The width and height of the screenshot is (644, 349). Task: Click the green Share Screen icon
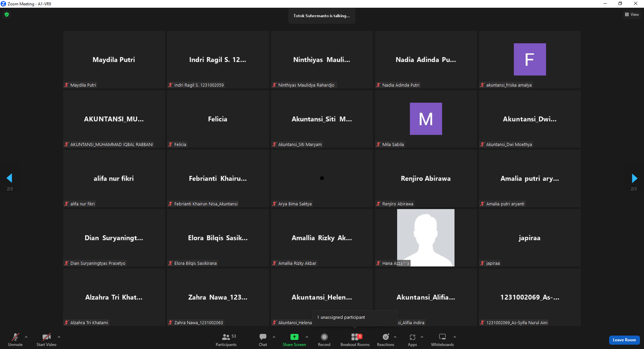pyautogui.click(x=294, y=337)
